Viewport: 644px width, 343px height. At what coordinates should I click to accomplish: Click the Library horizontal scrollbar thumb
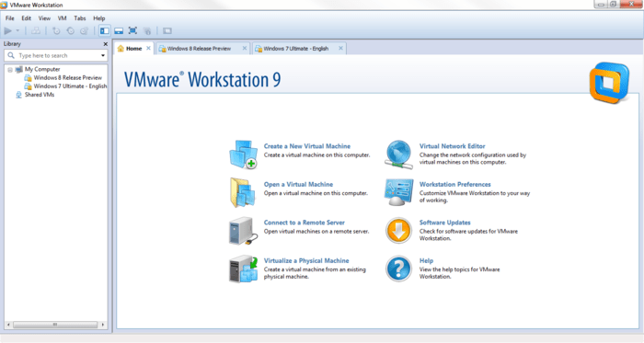click(55, 325)
